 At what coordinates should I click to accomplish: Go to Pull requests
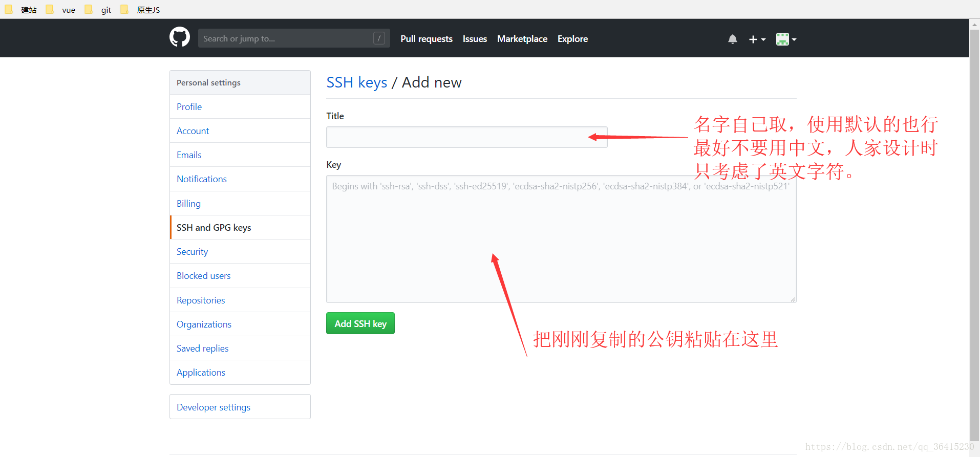427,39
